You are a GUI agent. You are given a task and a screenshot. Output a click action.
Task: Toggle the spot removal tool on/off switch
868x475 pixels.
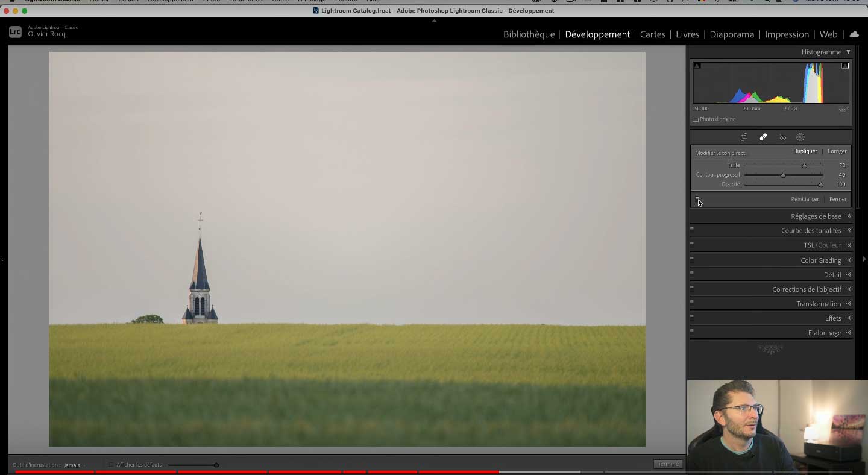[x=697, y=198]
